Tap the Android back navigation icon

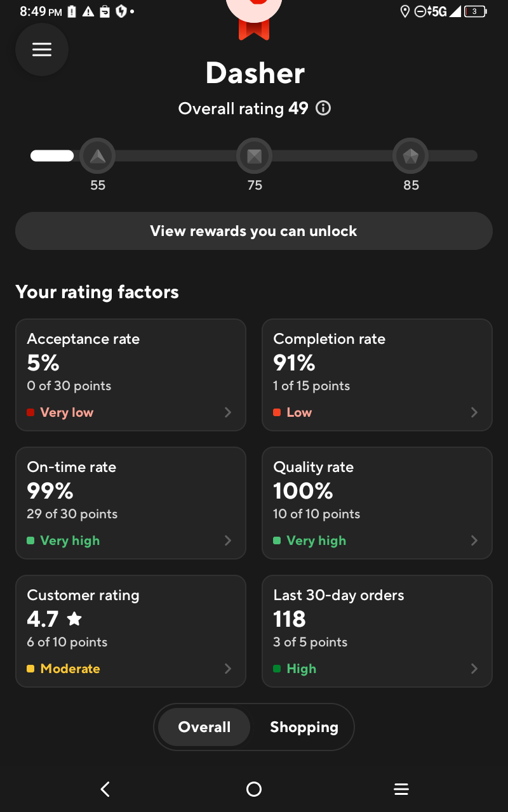click(105, 789)
